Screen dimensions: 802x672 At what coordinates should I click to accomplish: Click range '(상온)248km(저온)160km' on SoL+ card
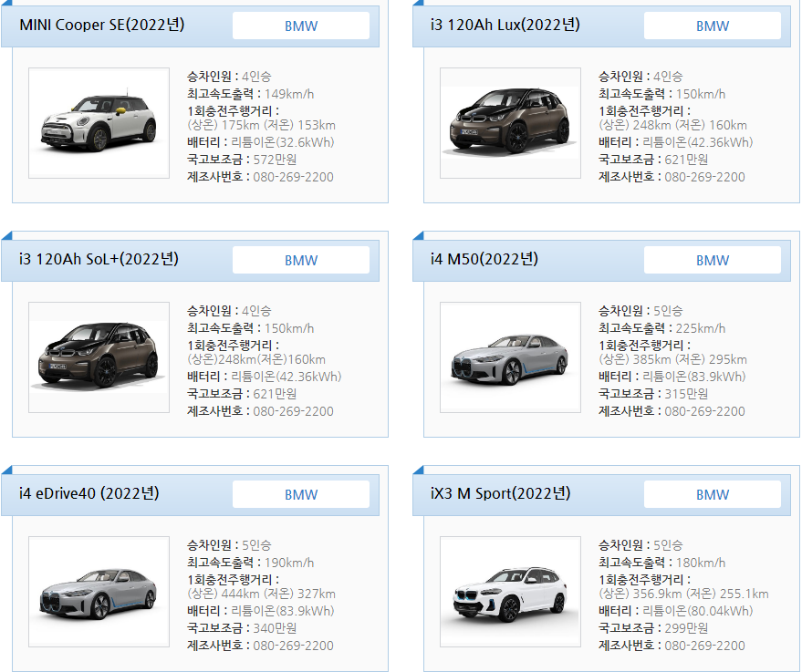click(x=256, y=359)
